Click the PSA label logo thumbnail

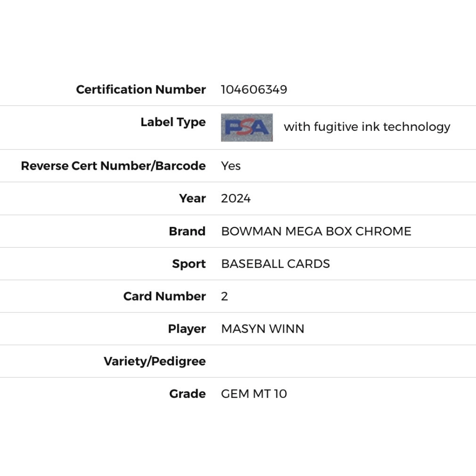247,127
